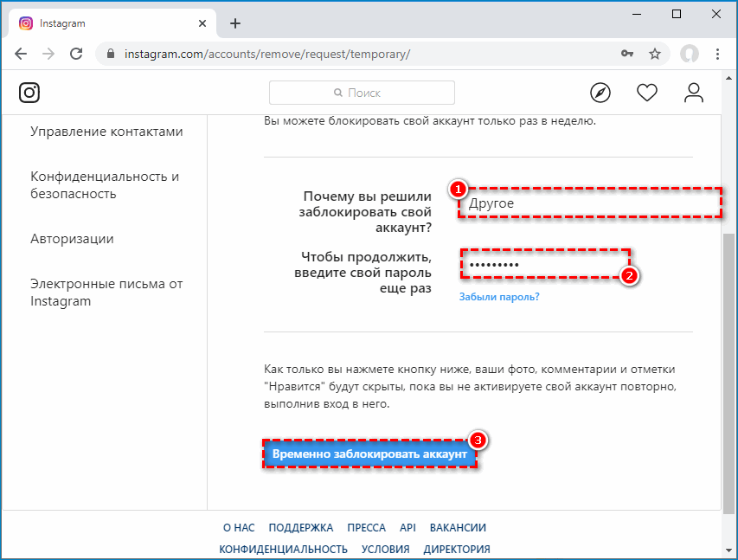Viewport: 738px width, 560px height.
Task: Follow the Забыли пароль? link
Action: coord(499,297)
